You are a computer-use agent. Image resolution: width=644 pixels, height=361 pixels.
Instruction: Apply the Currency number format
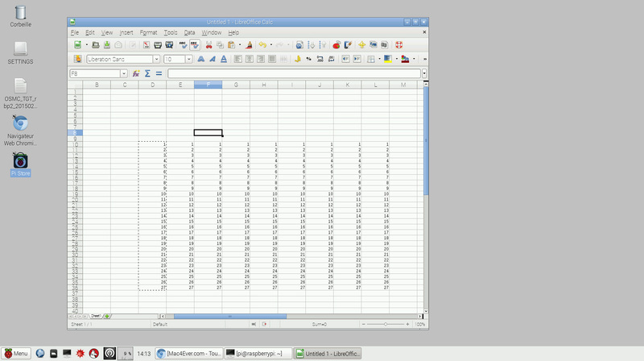tap(297, 59)
